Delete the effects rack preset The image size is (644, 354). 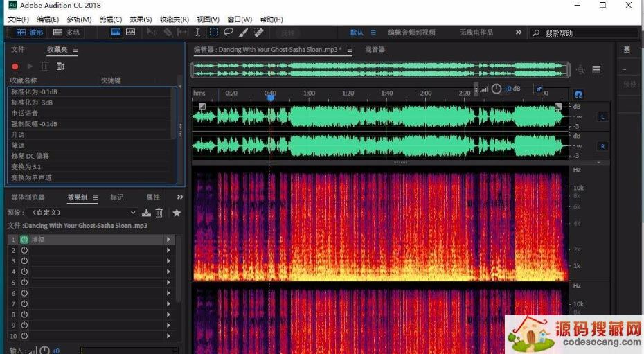(159, 213)
